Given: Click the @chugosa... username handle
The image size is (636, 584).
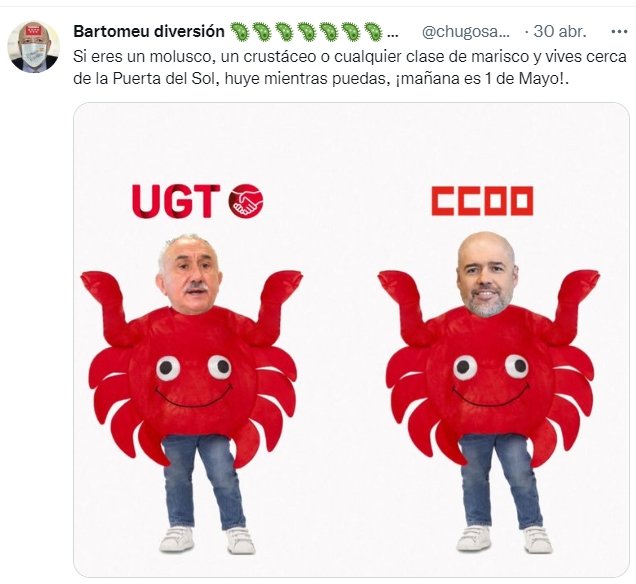Looking at the screenshot, I should click(466, 31).
